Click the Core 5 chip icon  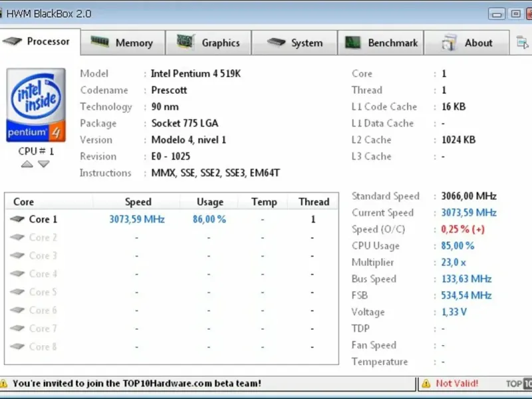click(x=17, y=292)
